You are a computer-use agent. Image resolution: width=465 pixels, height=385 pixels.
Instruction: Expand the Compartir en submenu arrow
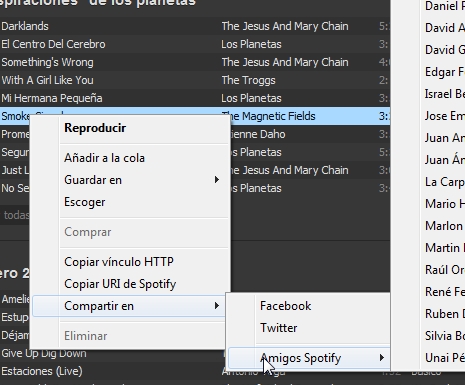pyautogui.click(x=217, y=306)
